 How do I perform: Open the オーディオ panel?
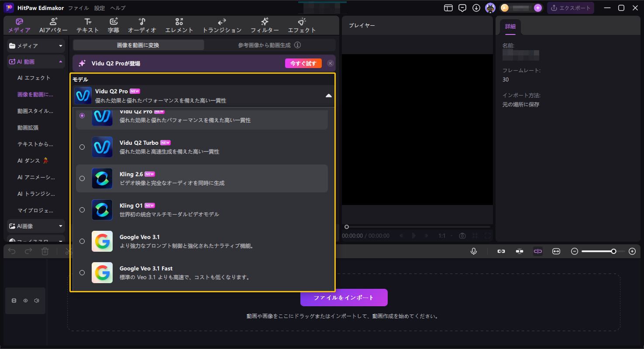coord(142,25)
